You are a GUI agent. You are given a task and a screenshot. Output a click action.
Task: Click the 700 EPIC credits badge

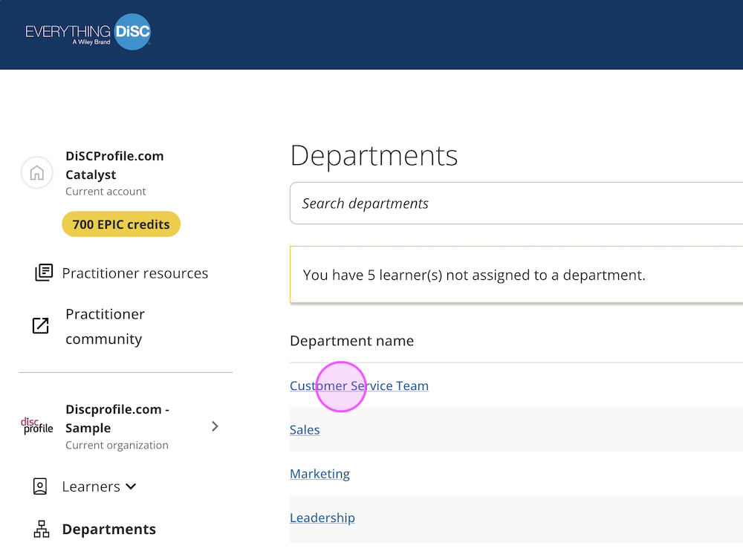pos(121,224)
